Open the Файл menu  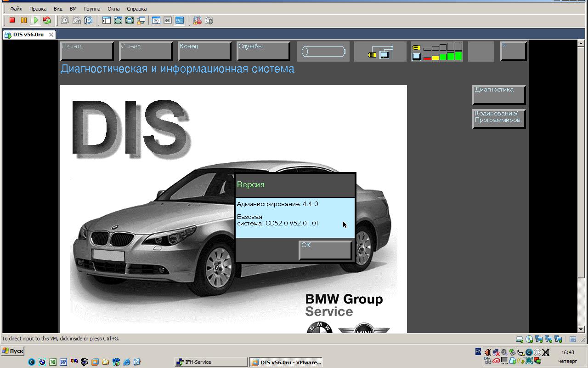[16, 9]
